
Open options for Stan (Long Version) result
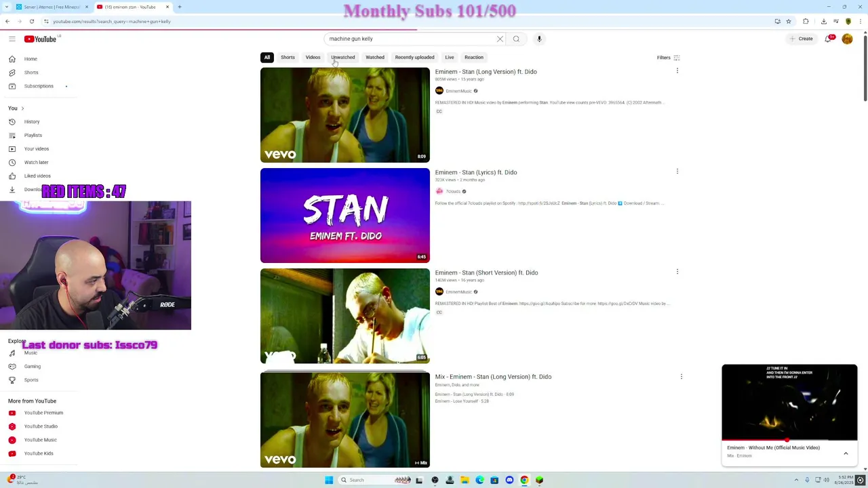677,70
